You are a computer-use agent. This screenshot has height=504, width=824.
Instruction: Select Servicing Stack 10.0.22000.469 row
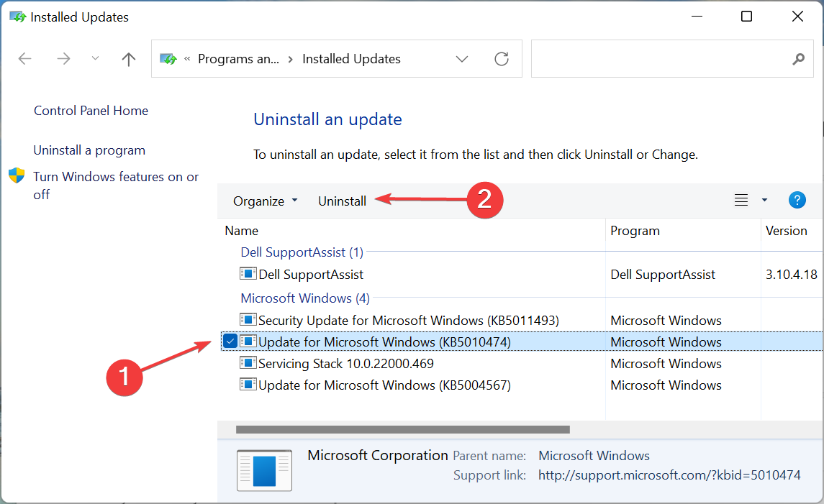(x=521, y=363)
